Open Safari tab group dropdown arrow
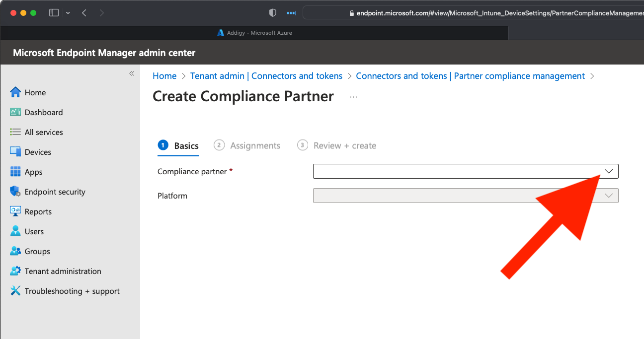The height and width of the screenshot is (339, 644). [68, 13]
